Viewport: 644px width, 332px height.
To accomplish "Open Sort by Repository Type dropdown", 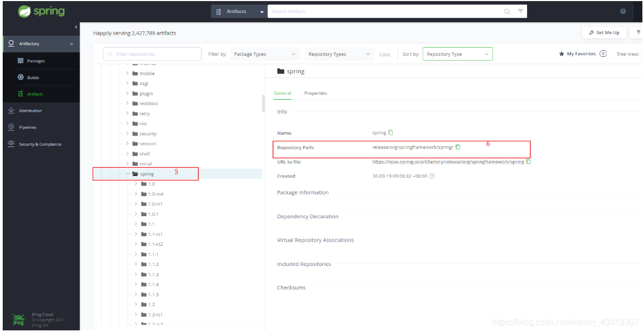I will [x=458, y=54].
